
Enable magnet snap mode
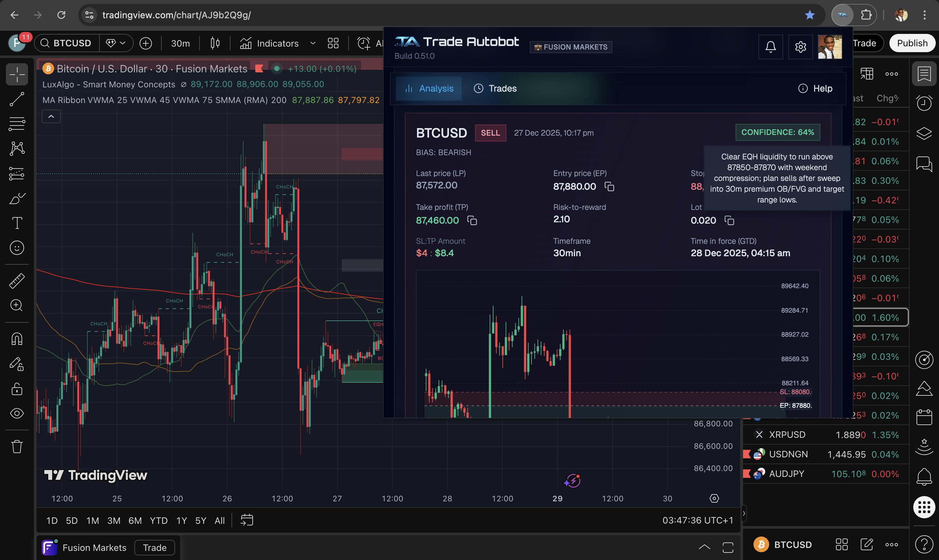pos(17,338)
